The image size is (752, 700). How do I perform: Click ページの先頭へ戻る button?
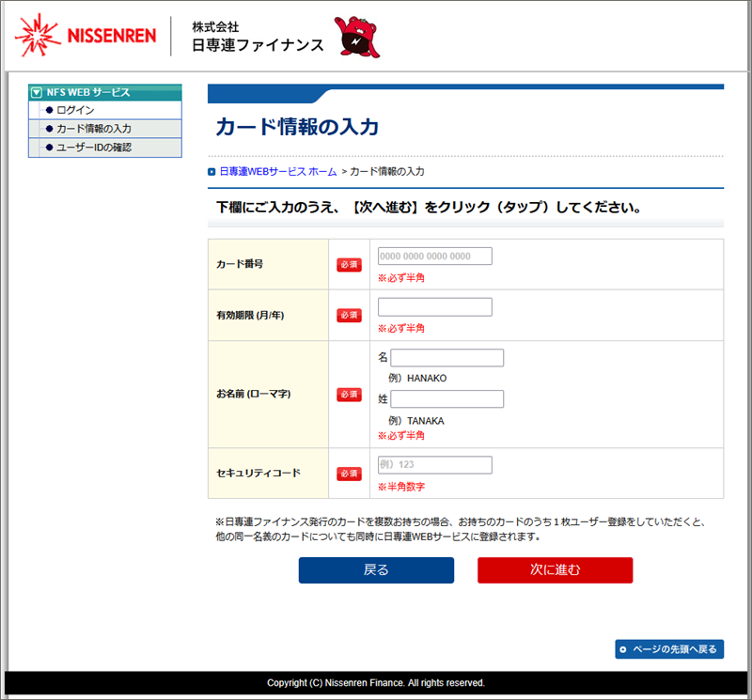coord(669,649)
